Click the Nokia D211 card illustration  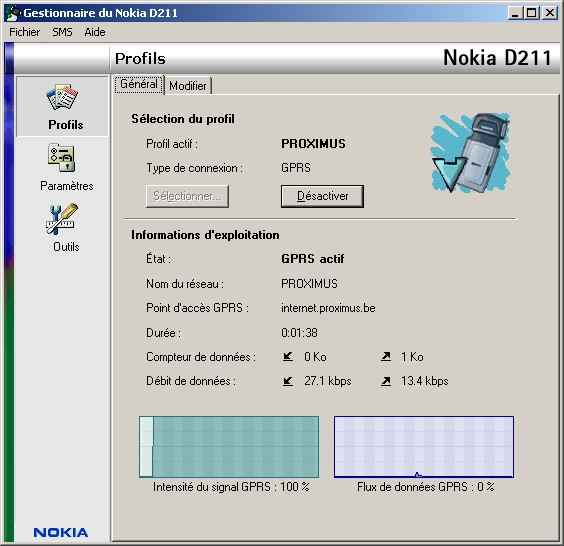471,153
